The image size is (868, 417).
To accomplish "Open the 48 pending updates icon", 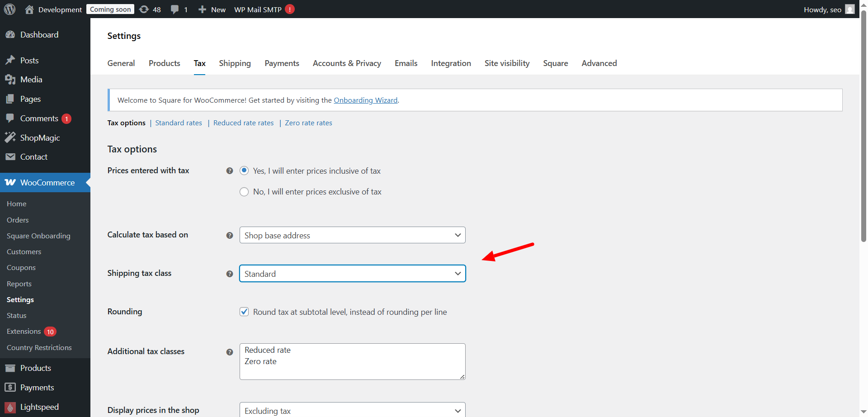I will point(144,9).
